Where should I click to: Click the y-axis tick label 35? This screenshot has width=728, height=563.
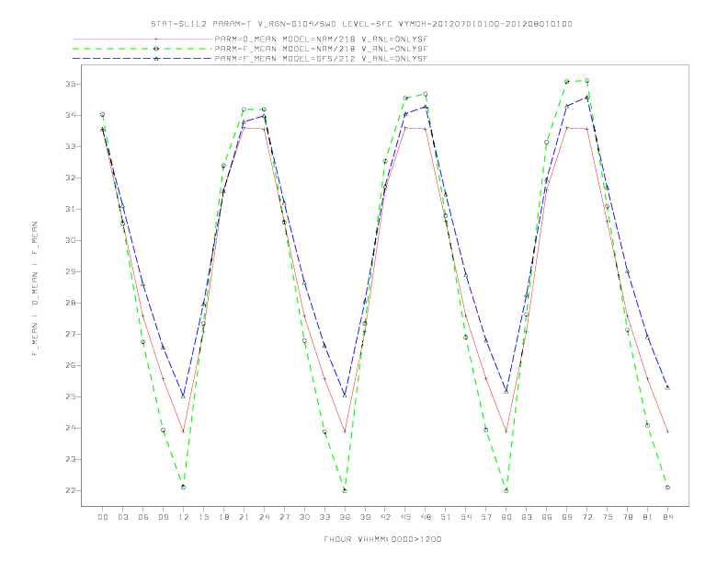pyautogui.click(x=70, y=84)
